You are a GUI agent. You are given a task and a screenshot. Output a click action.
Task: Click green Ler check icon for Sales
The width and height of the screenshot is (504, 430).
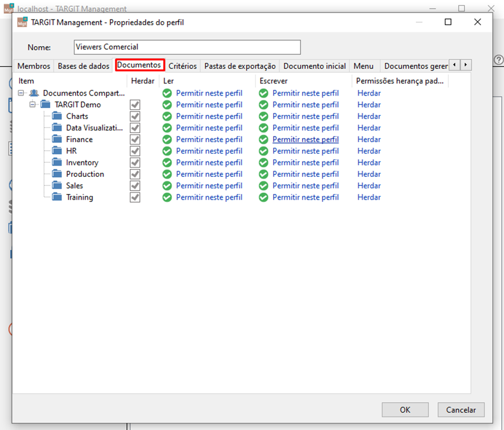pyautogui.click(x=167, y=186)
